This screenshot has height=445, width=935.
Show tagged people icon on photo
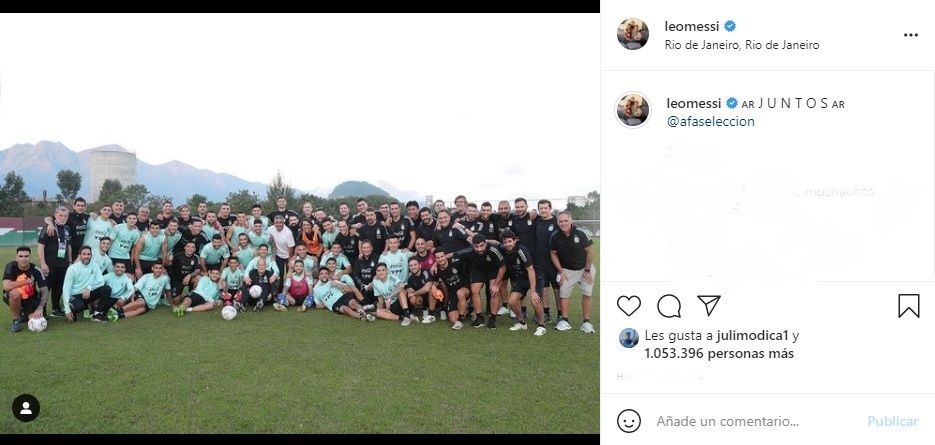26,408
